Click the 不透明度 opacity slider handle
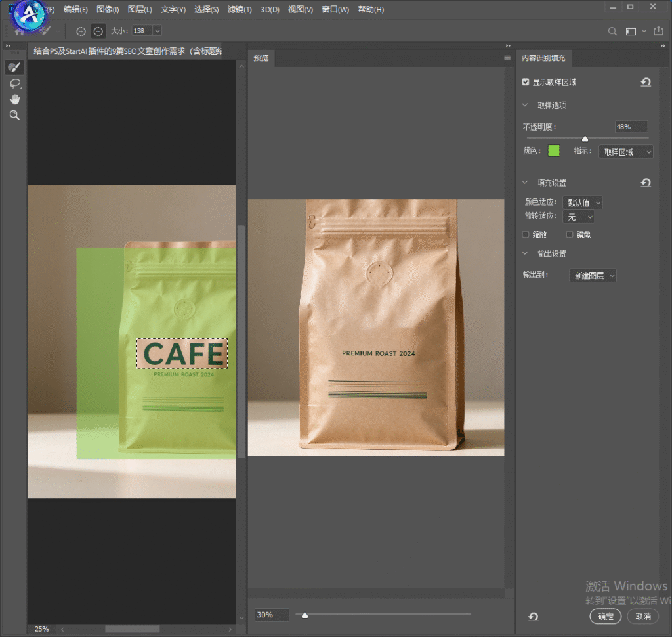672x637 pixels. (x=585, y=138)
